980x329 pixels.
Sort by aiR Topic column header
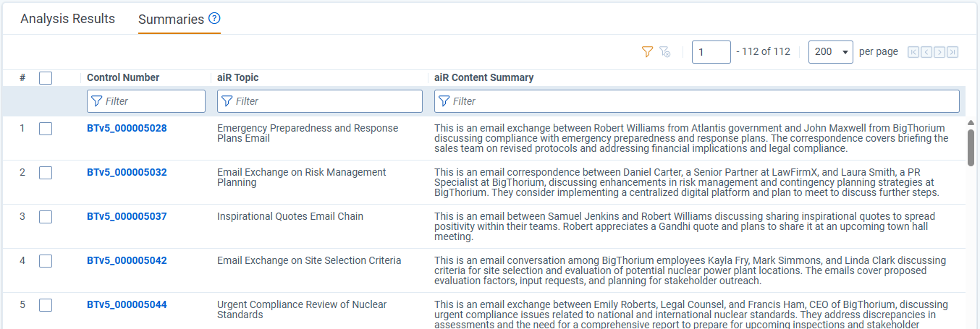(x=237, y=78)
